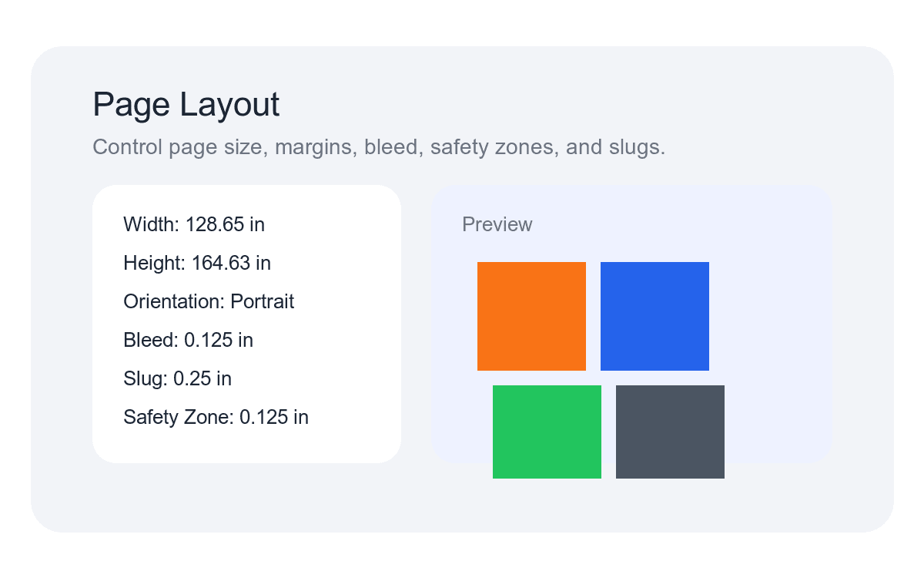This screenshot has height=578, width=924.
Task: Click the Page Layout heading
Action: point(186,105)
